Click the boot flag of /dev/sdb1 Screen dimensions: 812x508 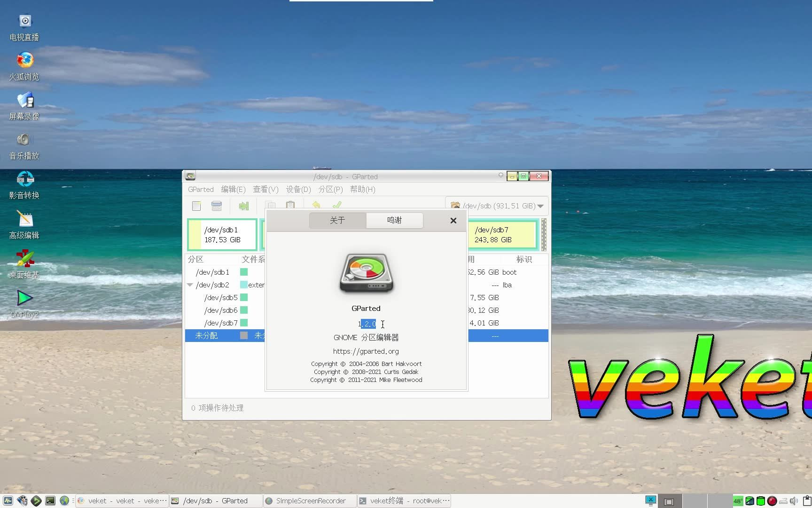coord(509,272)
